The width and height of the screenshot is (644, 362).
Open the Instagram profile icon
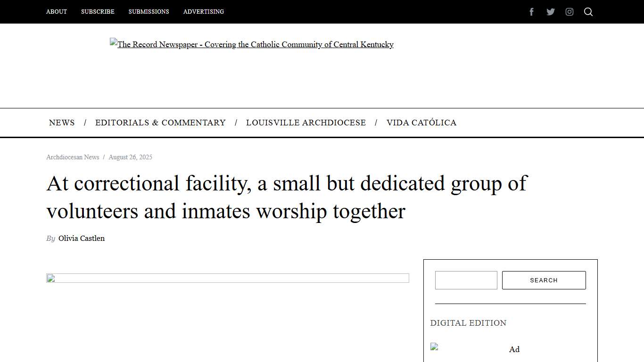[570, 11]
